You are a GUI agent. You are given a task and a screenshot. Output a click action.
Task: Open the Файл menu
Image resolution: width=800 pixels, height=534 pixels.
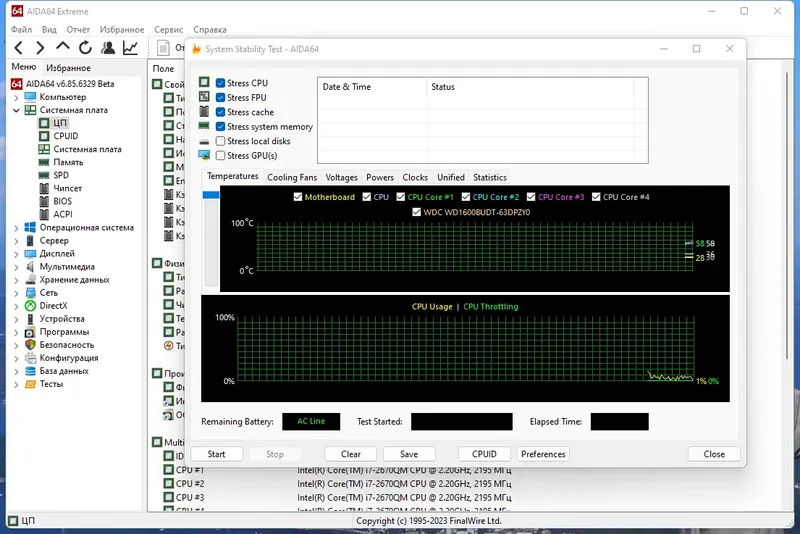(21, 30)
